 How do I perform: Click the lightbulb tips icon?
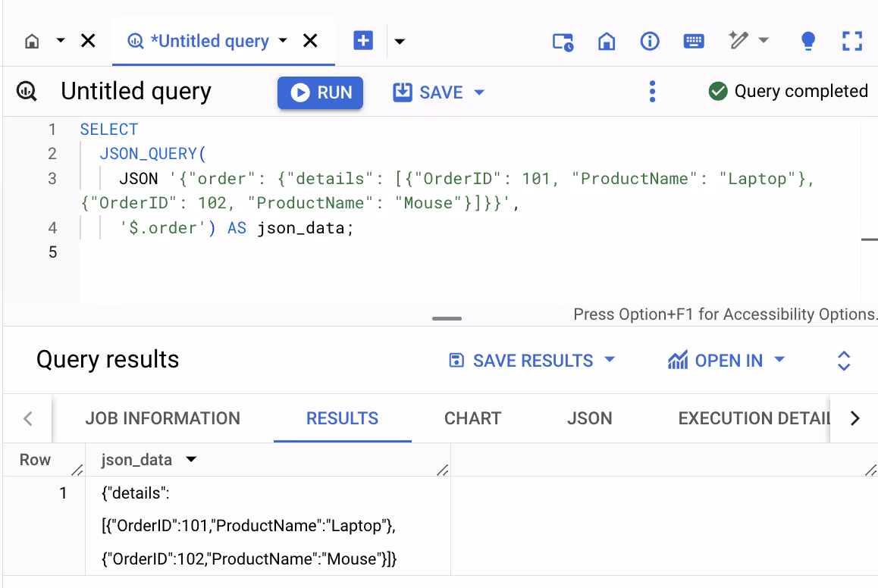(808, 41)
